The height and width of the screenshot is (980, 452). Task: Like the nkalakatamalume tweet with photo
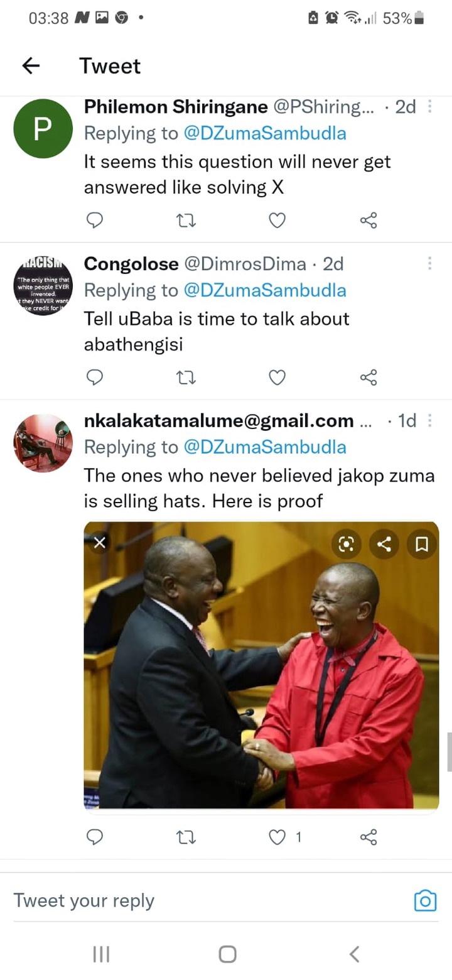pos(277,837)
